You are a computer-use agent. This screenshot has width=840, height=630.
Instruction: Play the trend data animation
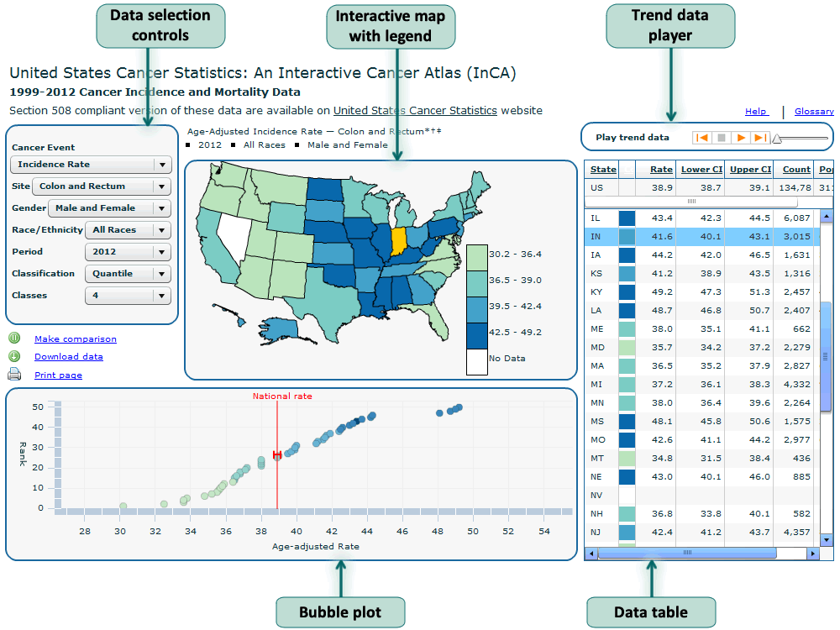pos(741,138)
